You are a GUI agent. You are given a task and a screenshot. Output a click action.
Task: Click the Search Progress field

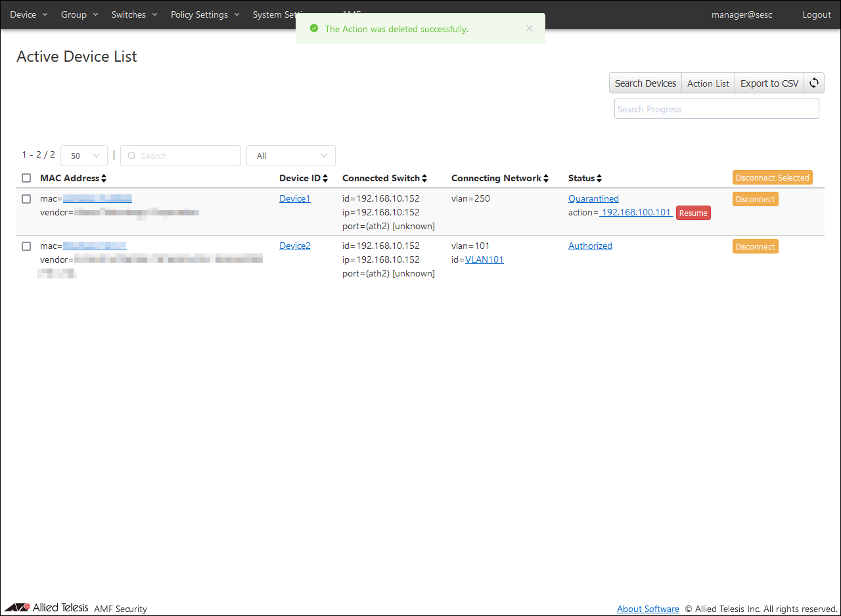point(716,109)
